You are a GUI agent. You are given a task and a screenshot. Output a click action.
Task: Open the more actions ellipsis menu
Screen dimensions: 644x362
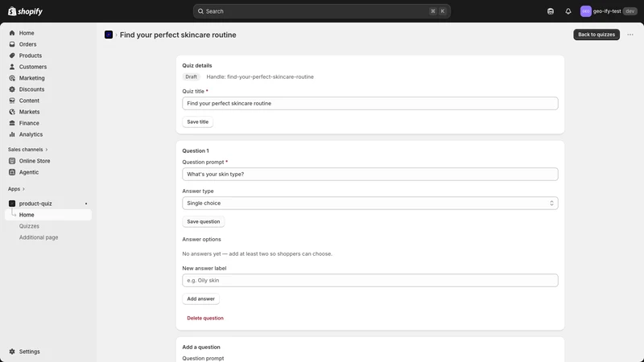(x=630, y=35)
